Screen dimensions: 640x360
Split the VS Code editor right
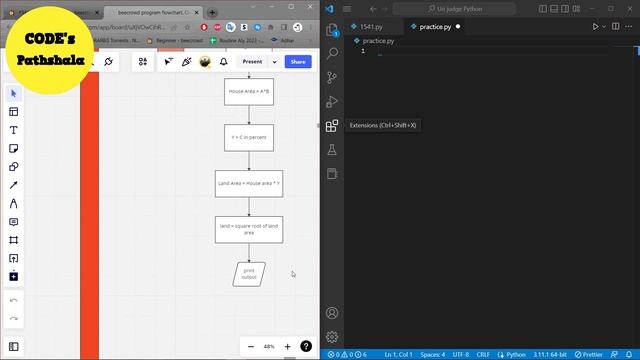tap(616, 27)
